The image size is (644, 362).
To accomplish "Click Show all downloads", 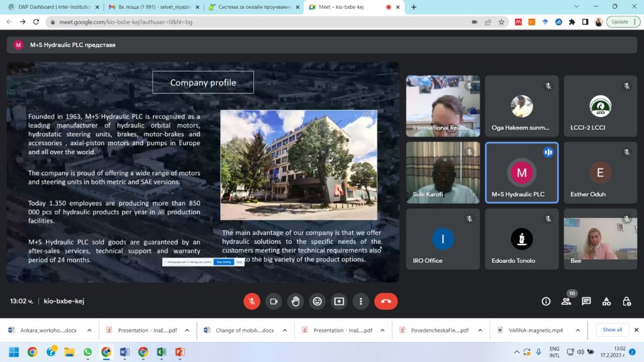I will pos(612,329).
